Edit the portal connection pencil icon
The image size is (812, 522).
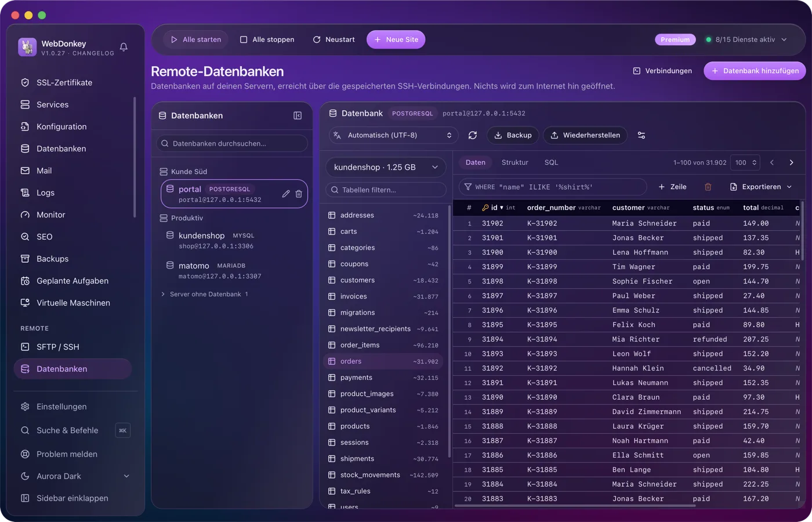click(x=286, y=194)
